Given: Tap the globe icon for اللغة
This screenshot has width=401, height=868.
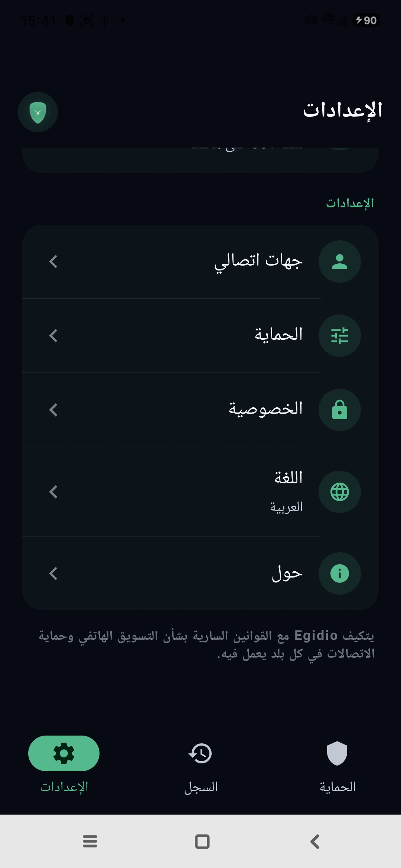Looking at the screenshot, I should pyautogui.click(x=340, y=492).
